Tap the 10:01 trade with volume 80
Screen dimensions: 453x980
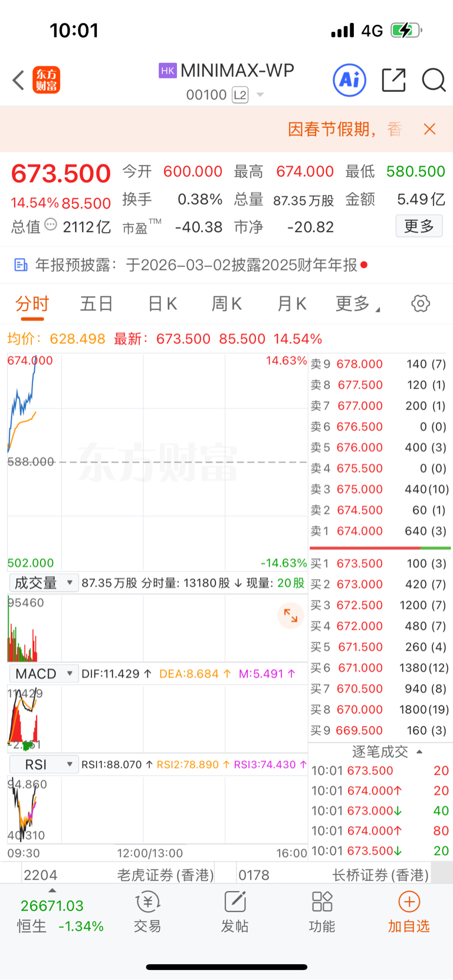pyautogui.click(x=380, y=831)
